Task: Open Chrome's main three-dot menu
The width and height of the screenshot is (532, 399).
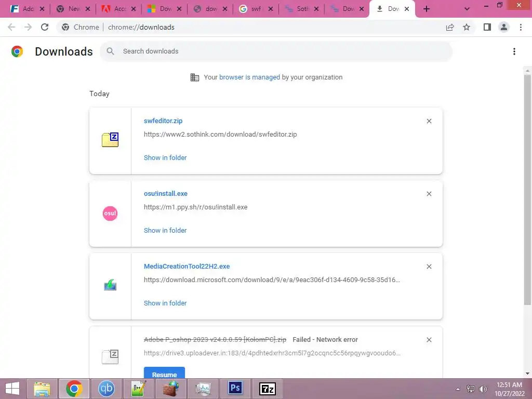Action: click(x=521, y=27)
